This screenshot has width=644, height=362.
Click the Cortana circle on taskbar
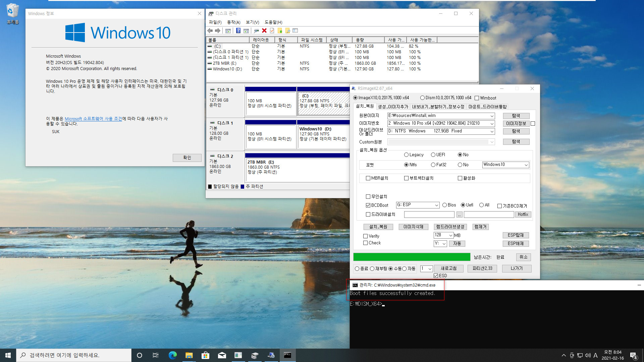pos(140,355)
